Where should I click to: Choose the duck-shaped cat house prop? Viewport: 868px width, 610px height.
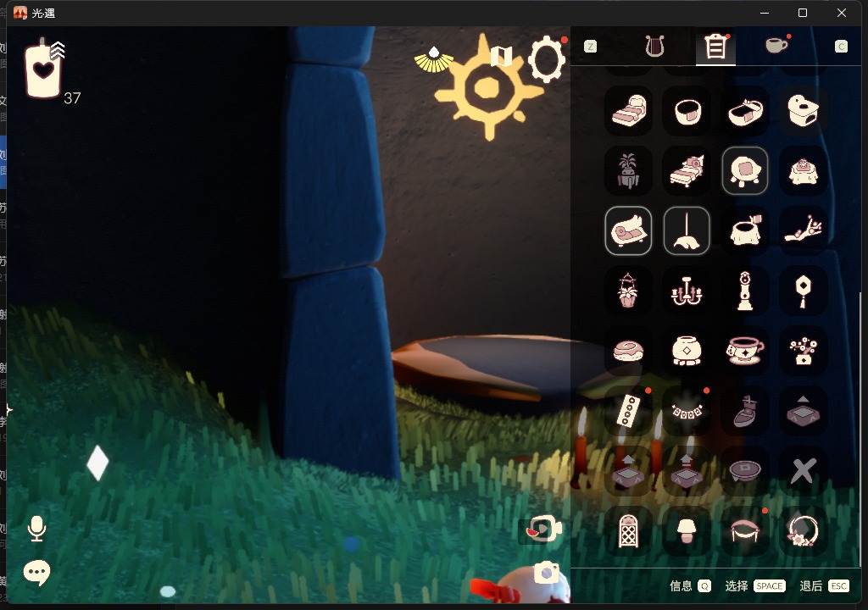803,111
